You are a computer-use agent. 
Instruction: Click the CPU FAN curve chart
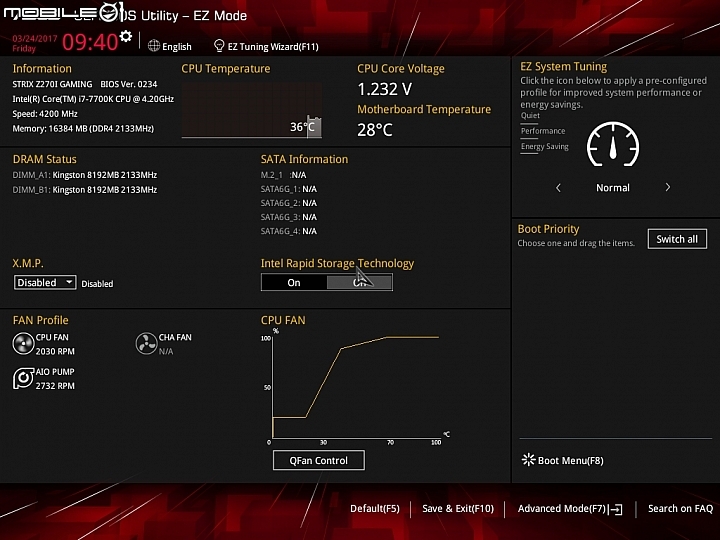pyautogui.click(x=355, y=386)
